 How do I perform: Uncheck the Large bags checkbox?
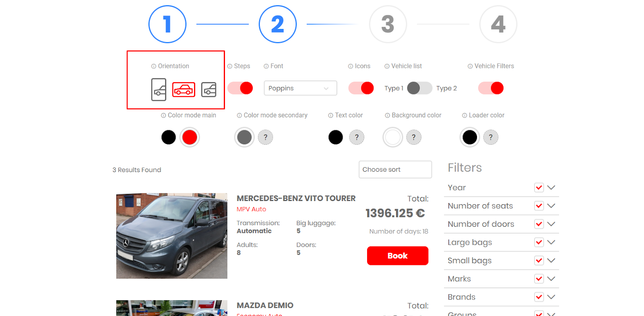539,242
